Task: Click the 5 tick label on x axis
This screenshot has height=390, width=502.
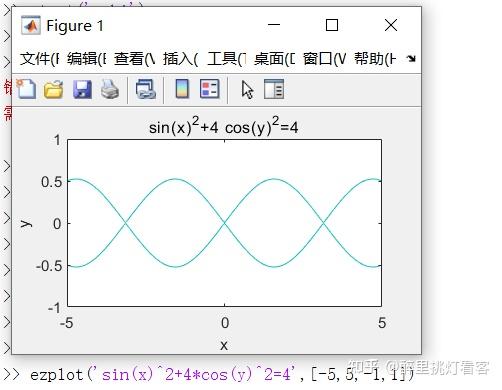Action: click(x=382, y=323)
